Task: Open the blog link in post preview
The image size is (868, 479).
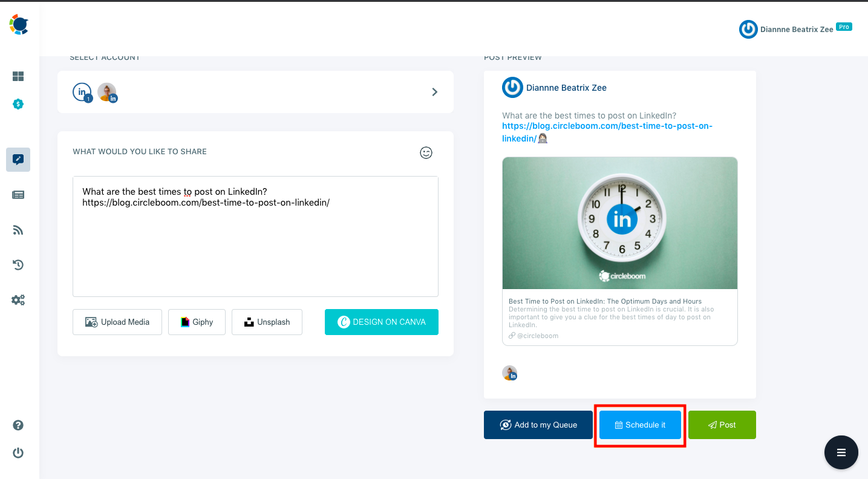Action: [x=607, y=132]
